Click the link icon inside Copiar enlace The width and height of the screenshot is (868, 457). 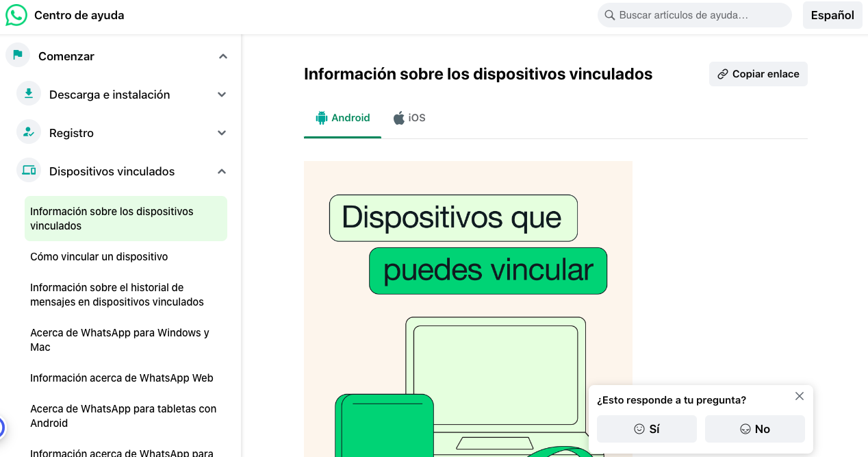point(722,73)
